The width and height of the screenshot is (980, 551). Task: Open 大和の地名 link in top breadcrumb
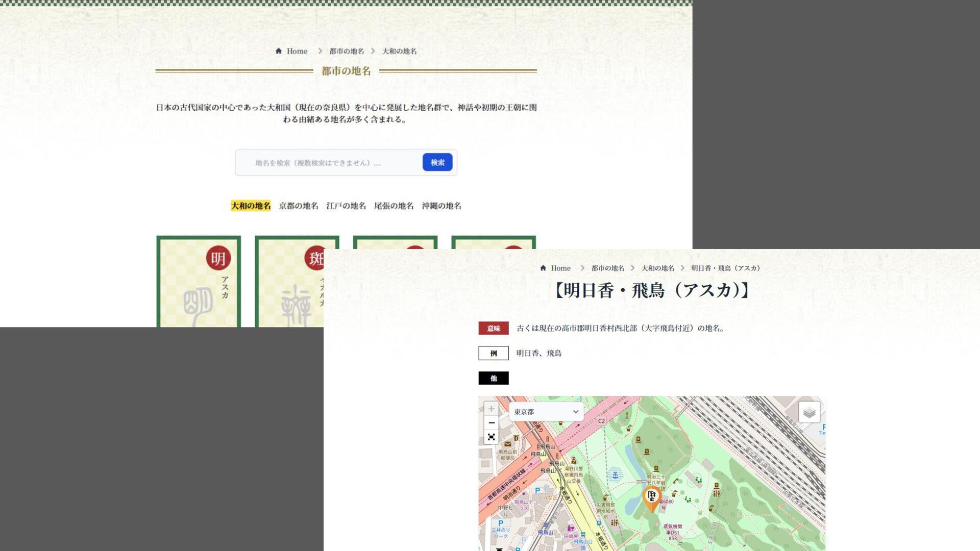point(399,51)
